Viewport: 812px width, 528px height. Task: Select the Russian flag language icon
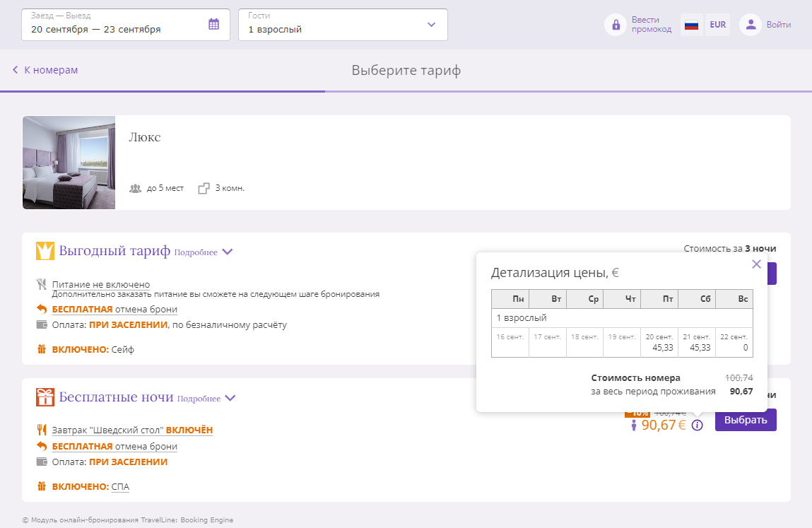coord(691,24)
